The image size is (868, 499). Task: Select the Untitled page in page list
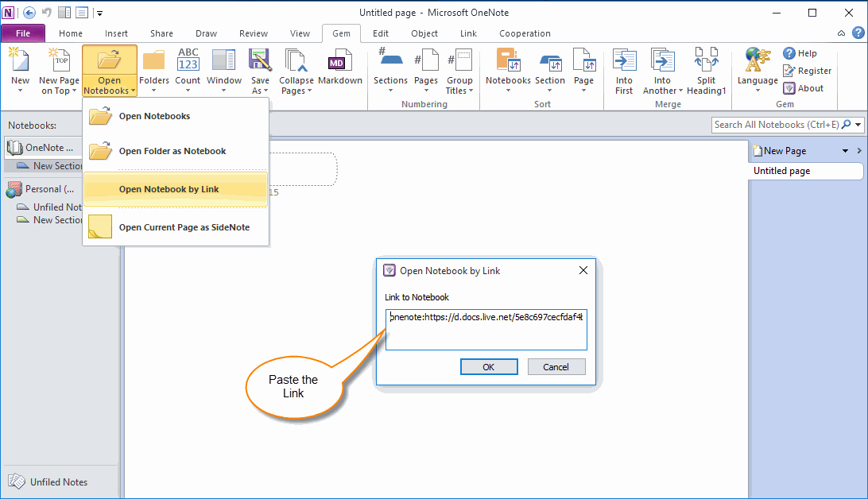click(x=805, y=171)
